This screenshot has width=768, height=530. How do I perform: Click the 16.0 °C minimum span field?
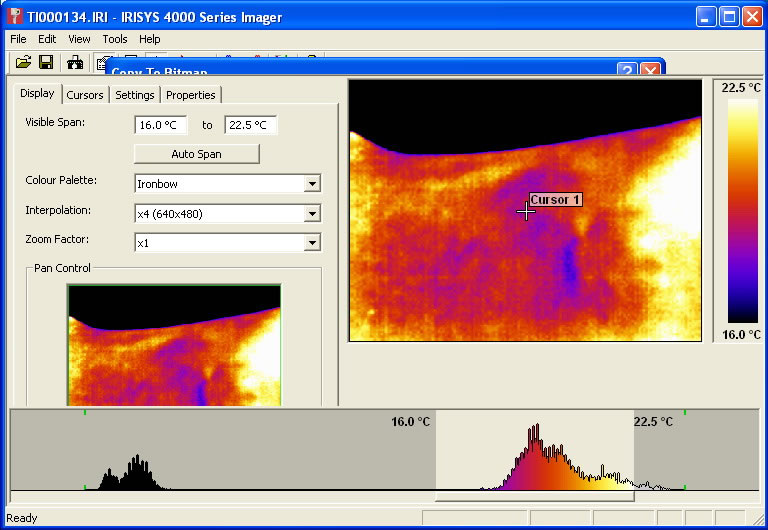coord(161,125)
